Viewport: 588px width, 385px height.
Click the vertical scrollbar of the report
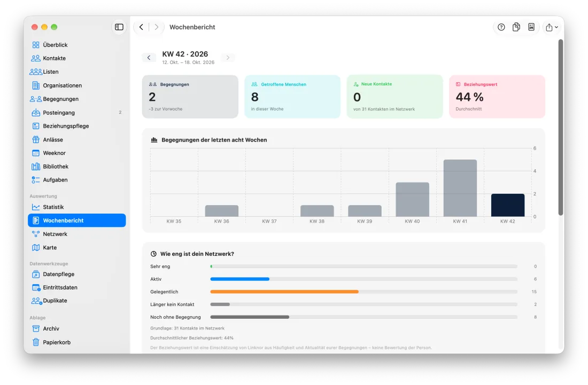coord(561,127)
